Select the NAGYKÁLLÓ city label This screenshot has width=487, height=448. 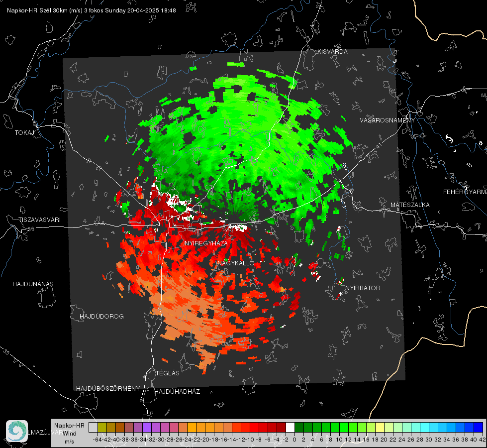click(236, 263)
